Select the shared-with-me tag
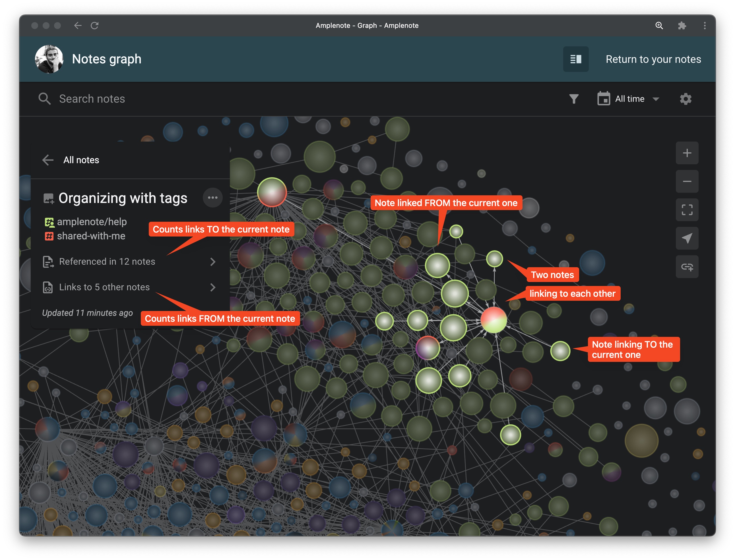 tap(91, 236)
